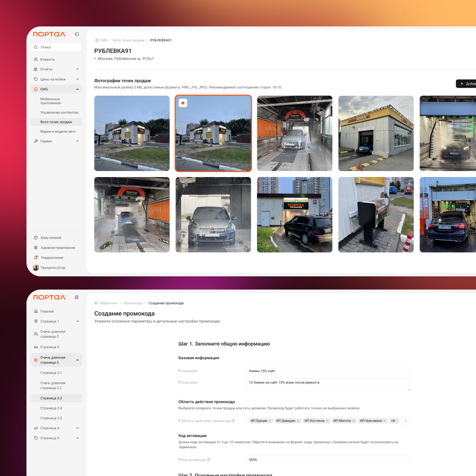Click the Администрирование gear icon
Screen dimensions: 476x476
coord(36,248)
